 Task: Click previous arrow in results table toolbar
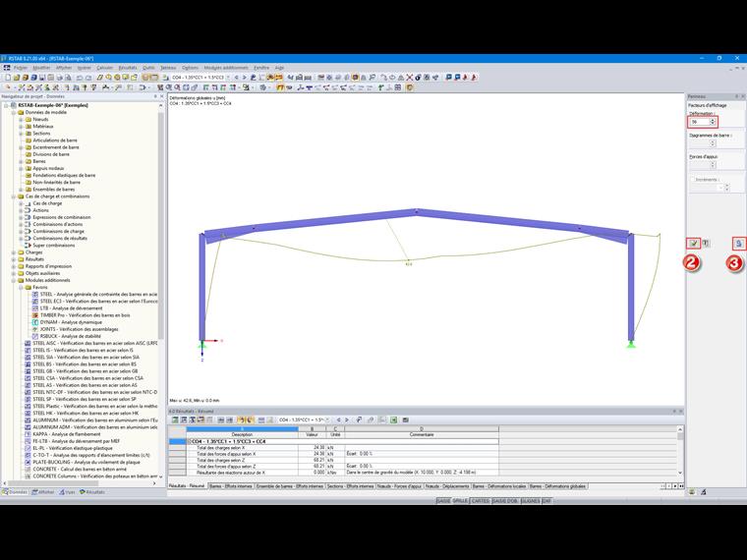coord(339,420)
